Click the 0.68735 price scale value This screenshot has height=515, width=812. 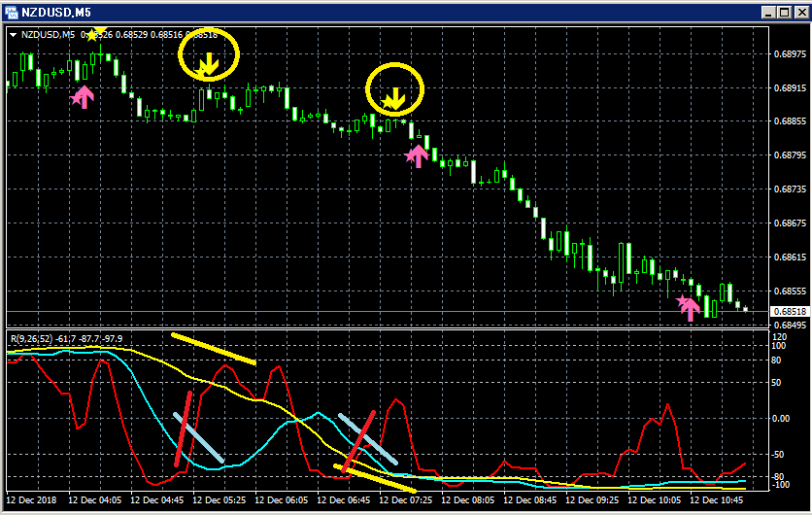(791, 189)
